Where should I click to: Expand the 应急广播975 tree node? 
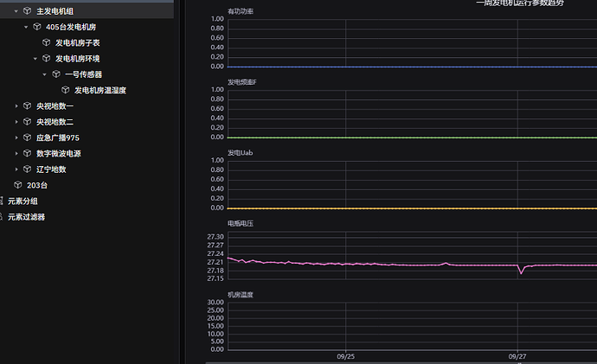click(x=16, y=137)
